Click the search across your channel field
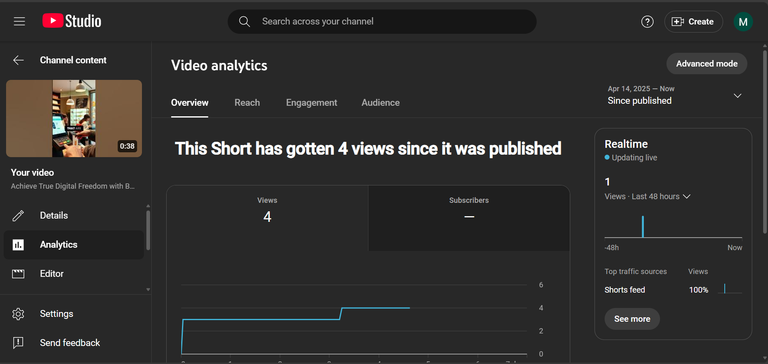 click(x=382, y=22)
